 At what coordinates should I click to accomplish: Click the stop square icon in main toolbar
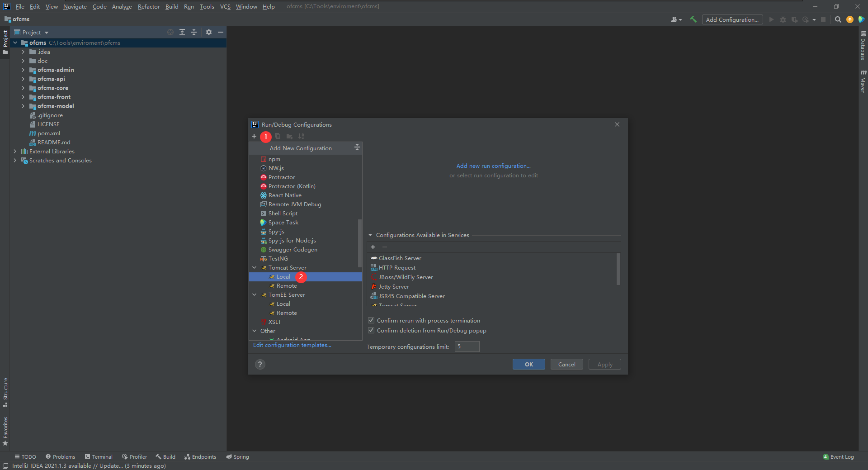click(823, 19)
